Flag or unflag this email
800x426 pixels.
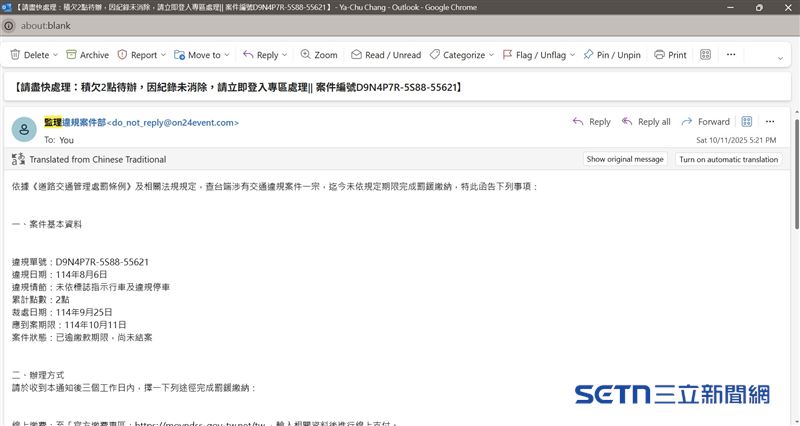pyautogui.click(x=538, y=55)
